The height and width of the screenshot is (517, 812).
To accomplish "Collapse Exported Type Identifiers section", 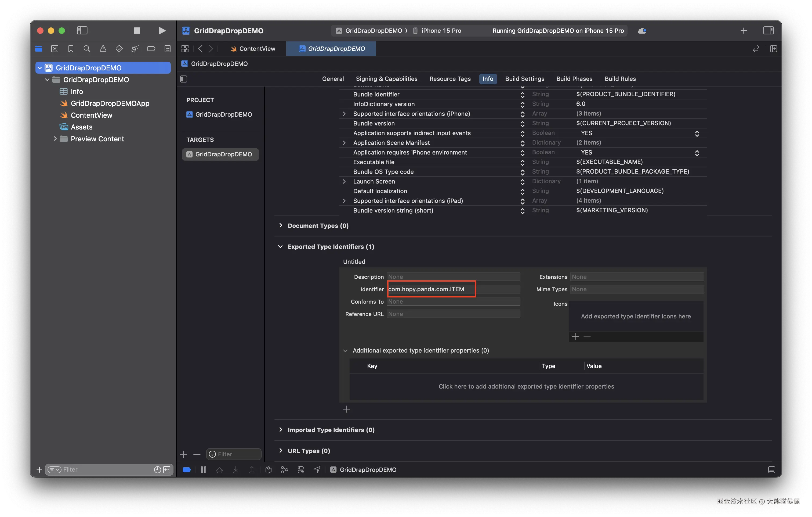I will click(281, 247).
